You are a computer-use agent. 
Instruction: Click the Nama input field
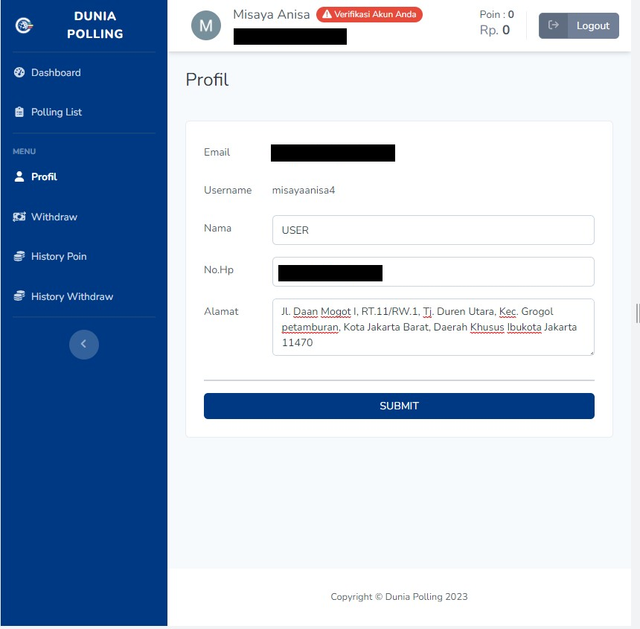point(433,230)
